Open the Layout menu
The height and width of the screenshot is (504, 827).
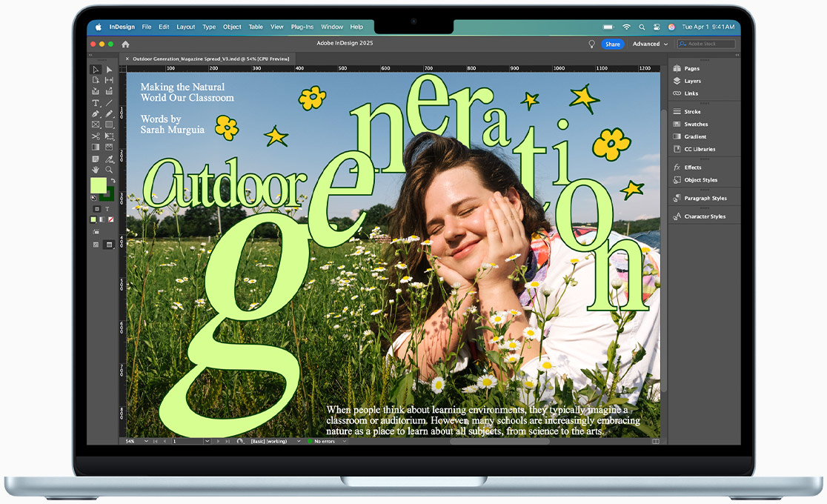[185, 27]
